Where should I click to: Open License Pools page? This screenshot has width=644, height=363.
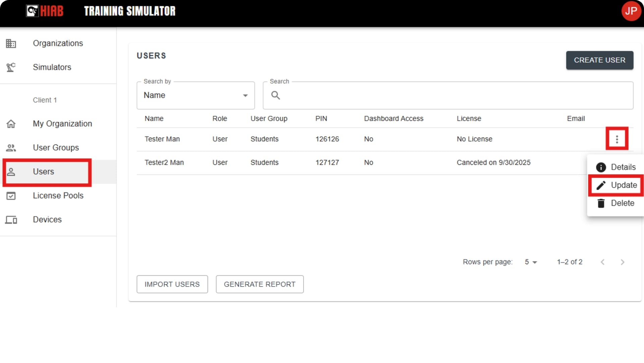pos(58,196)
